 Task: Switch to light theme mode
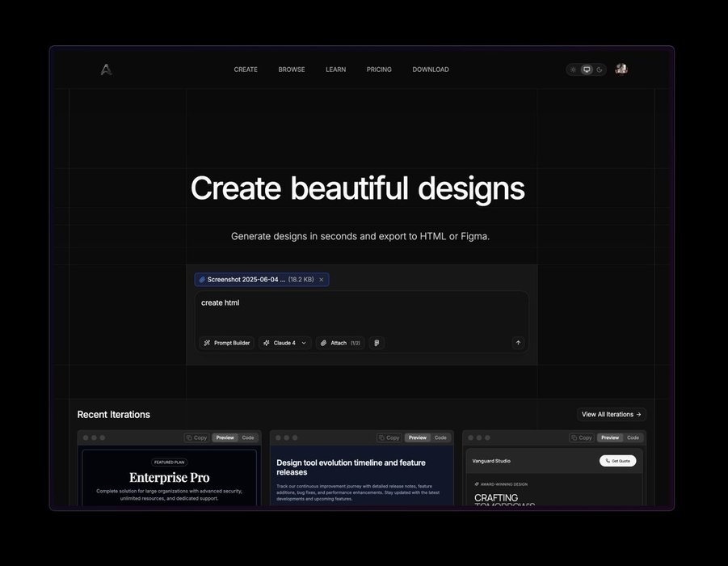coord(573,70)
